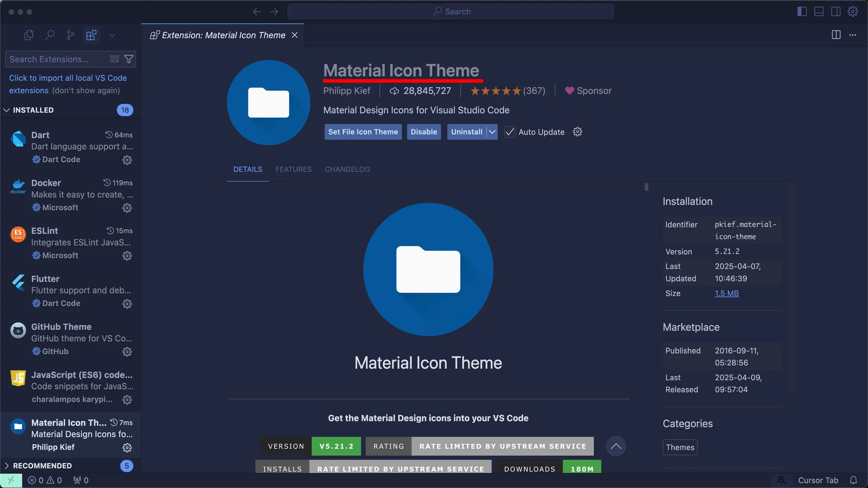Image resolution: width=868 pixels, height=488 pixels.
Task: Open the Uninstall dropdown arrow
Action: click(x=492, y=132)
